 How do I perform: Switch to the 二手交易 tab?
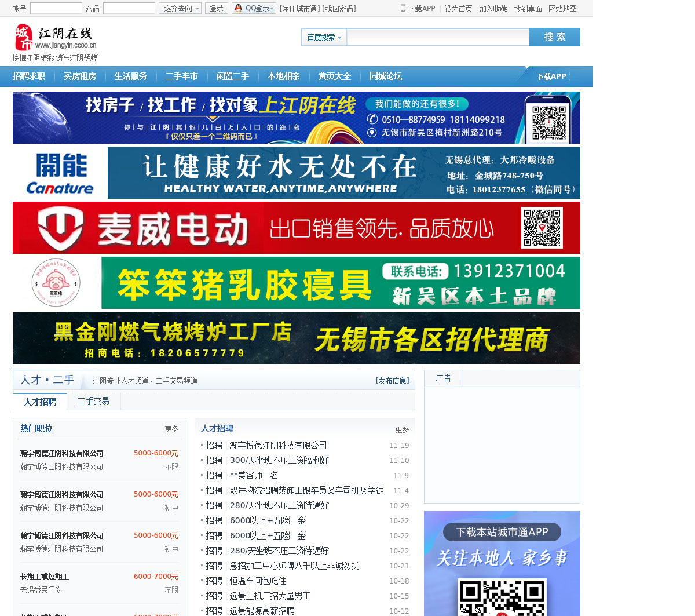(93, 401)
